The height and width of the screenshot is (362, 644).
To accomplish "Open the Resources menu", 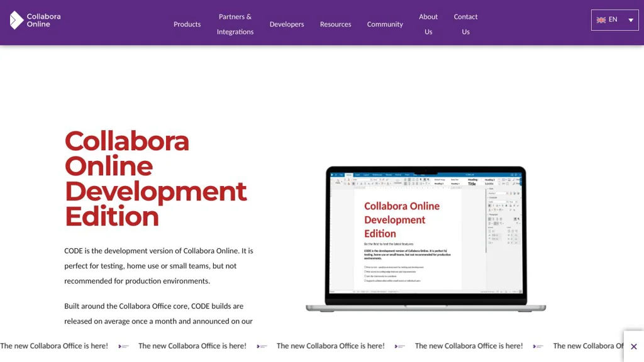I will coord(336,25).
